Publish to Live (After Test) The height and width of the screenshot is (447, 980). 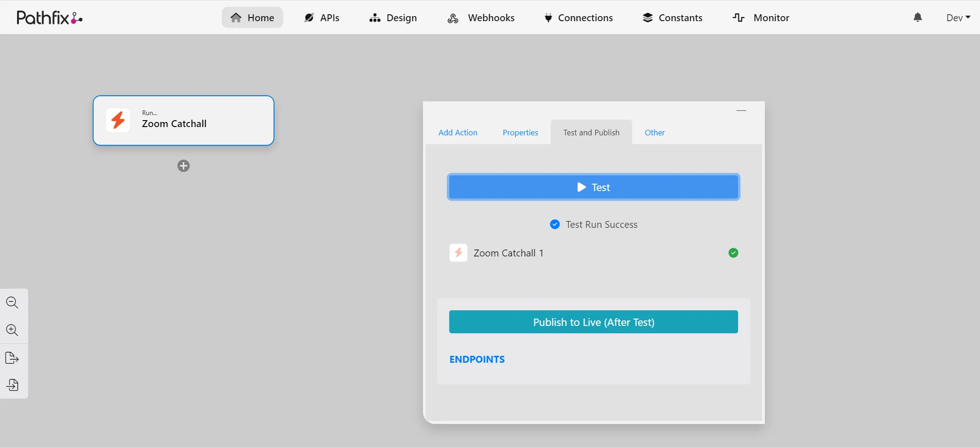pyautogui.click(x=593, y=322)
